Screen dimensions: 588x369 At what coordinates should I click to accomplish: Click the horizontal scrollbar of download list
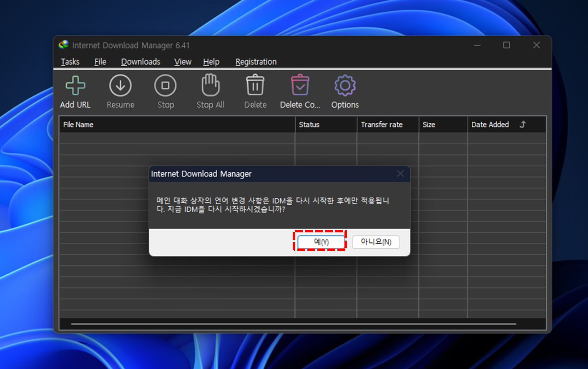(x=294, y=324)
